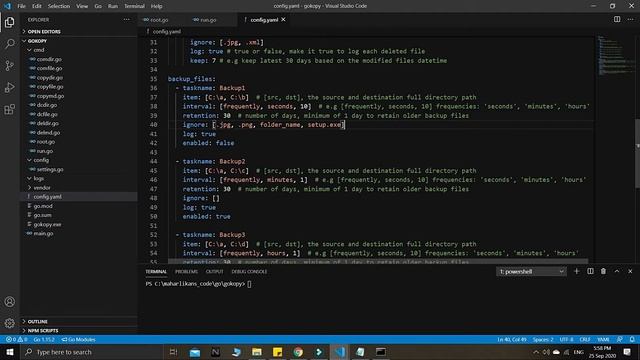The image size is (640, 360).
Task: Collapse the GOKOPY root folder
Action: [37, 41]
